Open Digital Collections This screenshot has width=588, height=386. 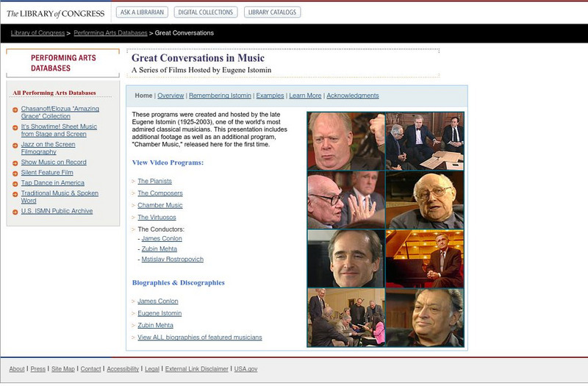tap(206, 12)
